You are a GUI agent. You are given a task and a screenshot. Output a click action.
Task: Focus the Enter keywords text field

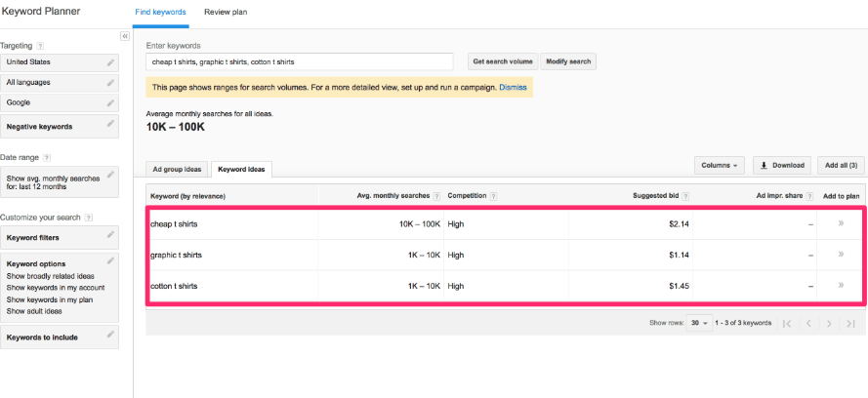(x=299, y=61)
